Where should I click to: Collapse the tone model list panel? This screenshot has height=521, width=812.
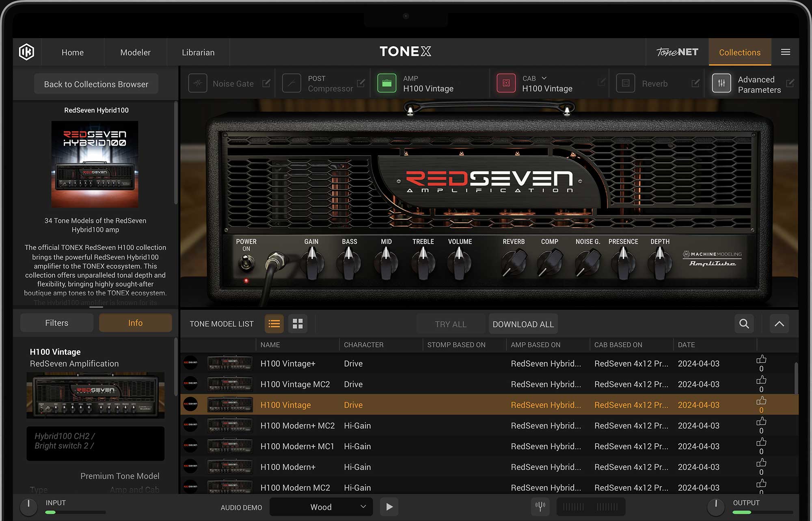(779, 324)
